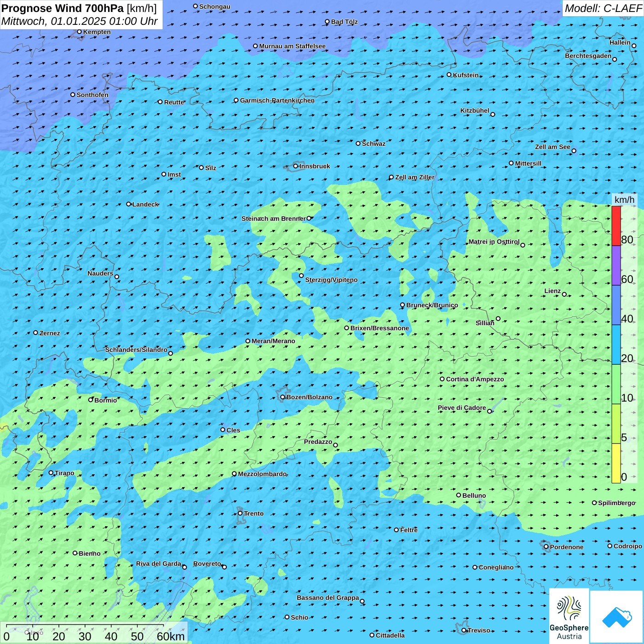
Task: Click the 'Prognose Wind 700hPa' title
Action: (x=63, y=8)
